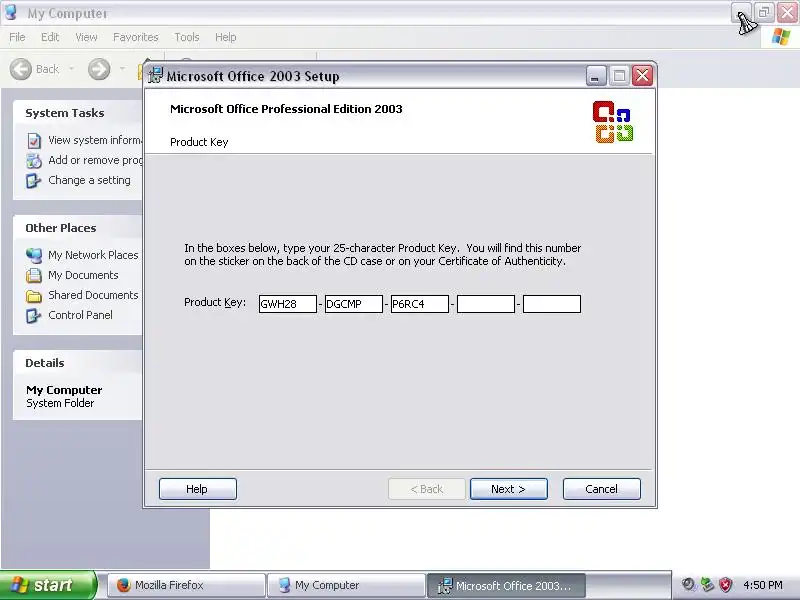
Task: Collapse the Other Places panel header
Action: click(78, 228)
